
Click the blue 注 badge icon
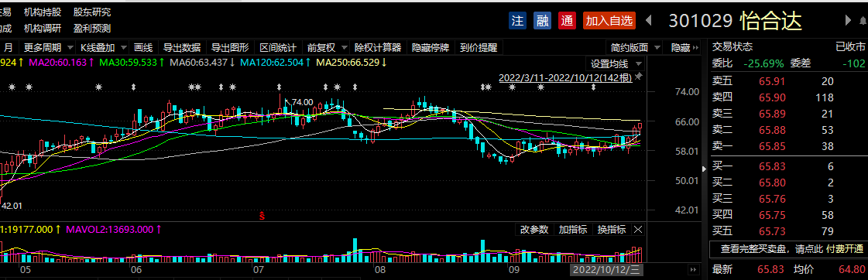click(517, 21)
